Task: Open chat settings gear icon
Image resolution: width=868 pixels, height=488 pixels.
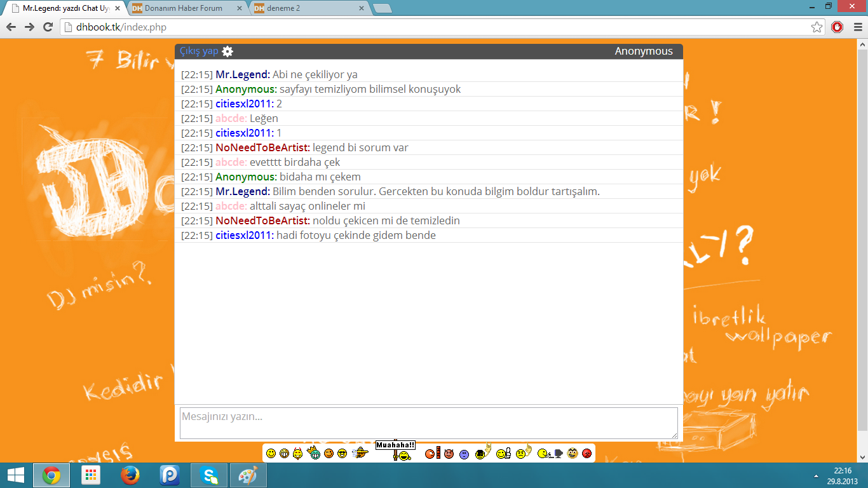Action: (x=227, y=51)
